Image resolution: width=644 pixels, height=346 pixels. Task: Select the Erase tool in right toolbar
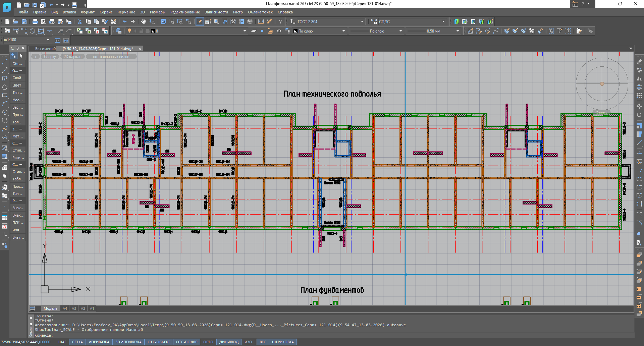point(639,62)
